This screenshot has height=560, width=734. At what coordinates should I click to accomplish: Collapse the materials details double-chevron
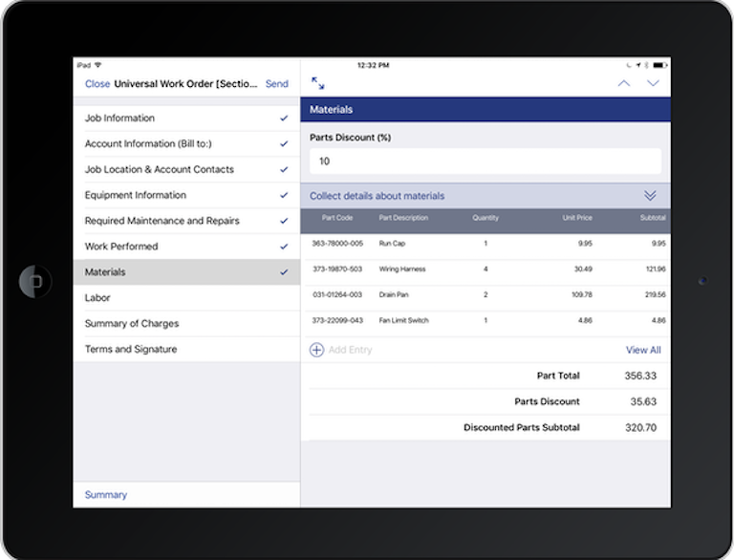[651, 196]
